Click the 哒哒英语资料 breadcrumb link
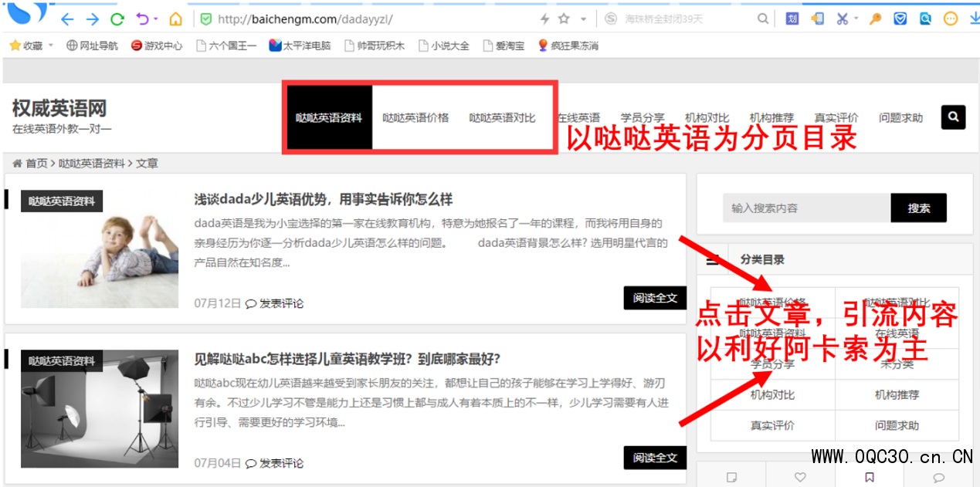 [91, 164]
